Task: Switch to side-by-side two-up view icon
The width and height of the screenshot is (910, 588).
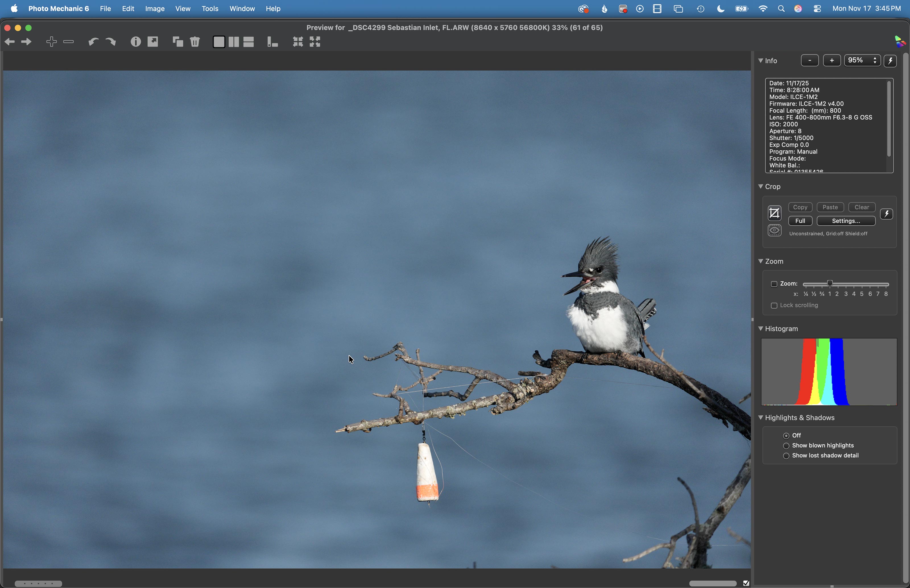Action: (x=234, y=41)
